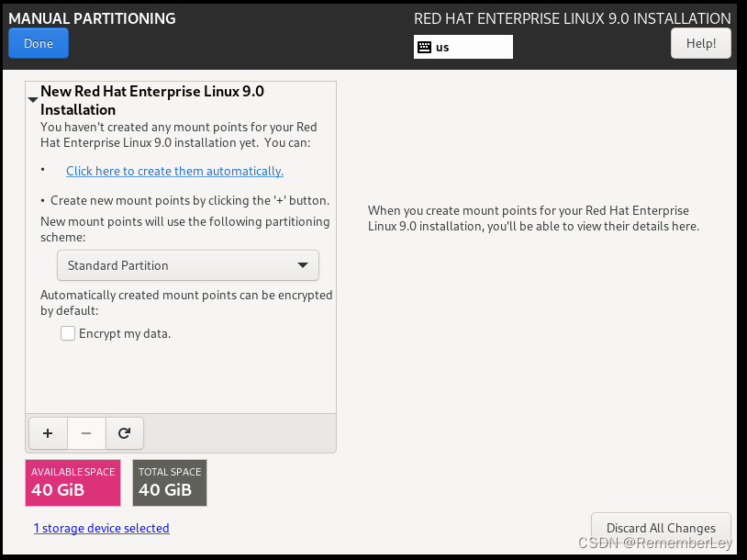This screenshot has width=747, height=560.
Task: Click the 'Create new mount points by clicking' text
Action: [x=190, y=201]
